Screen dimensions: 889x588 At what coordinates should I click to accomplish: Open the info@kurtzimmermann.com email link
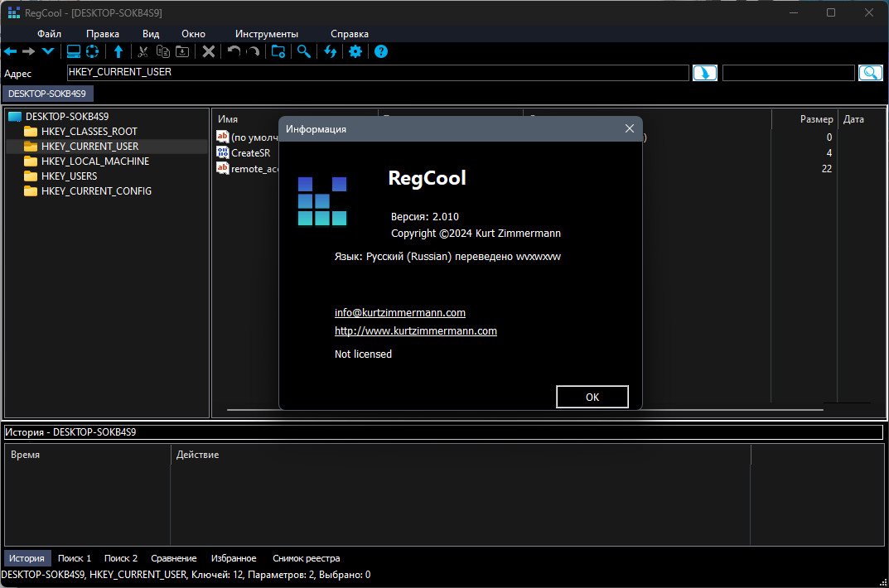[x=399, y=312]
